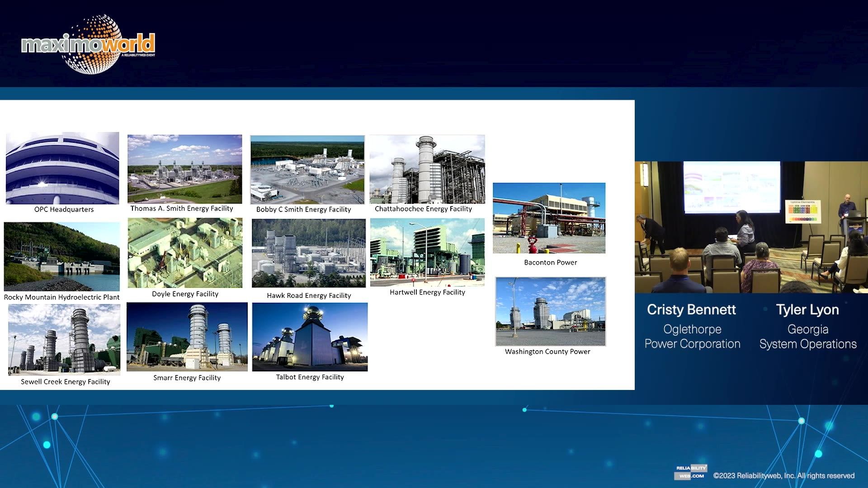Image resolution: width=868 pixels, height=488 pixels.
Task: Click the Tyler Lyon speaker name
Action: tap(807, 310)
